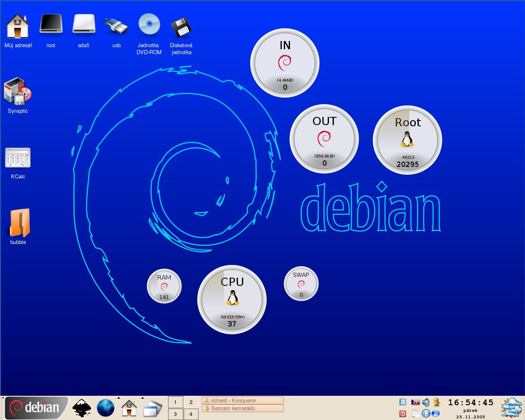Click the OUT network monitor gauge
The width and height of the screenshot is (525, 420).
pos(324,139)
